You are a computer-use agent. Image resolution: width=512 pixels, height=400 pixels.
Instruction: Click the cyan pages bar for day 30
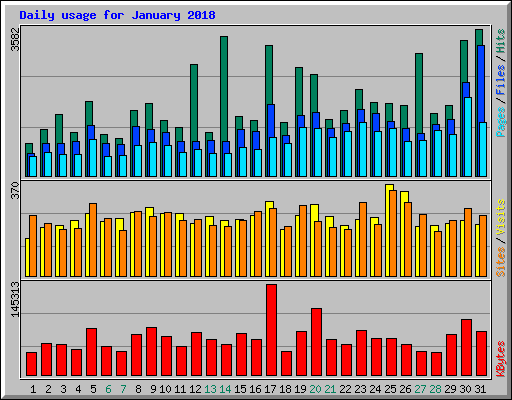tap(468, 137)
